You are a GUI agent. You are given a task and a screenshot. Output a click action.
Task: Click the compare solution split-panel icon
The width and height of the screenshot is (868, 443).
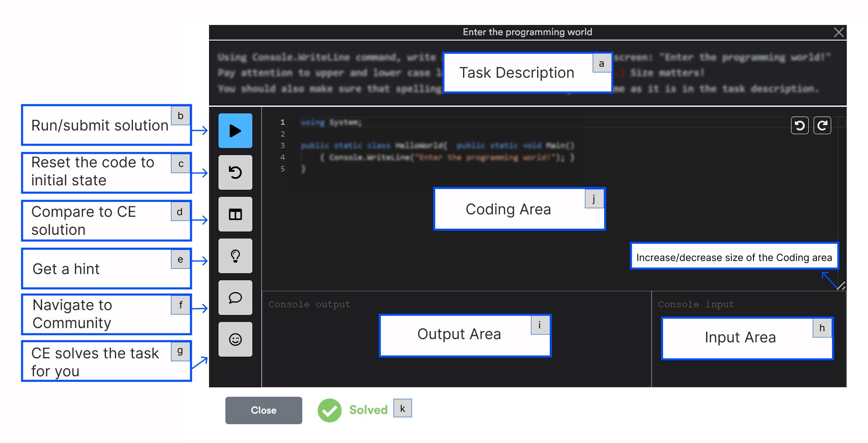(235, 214)
